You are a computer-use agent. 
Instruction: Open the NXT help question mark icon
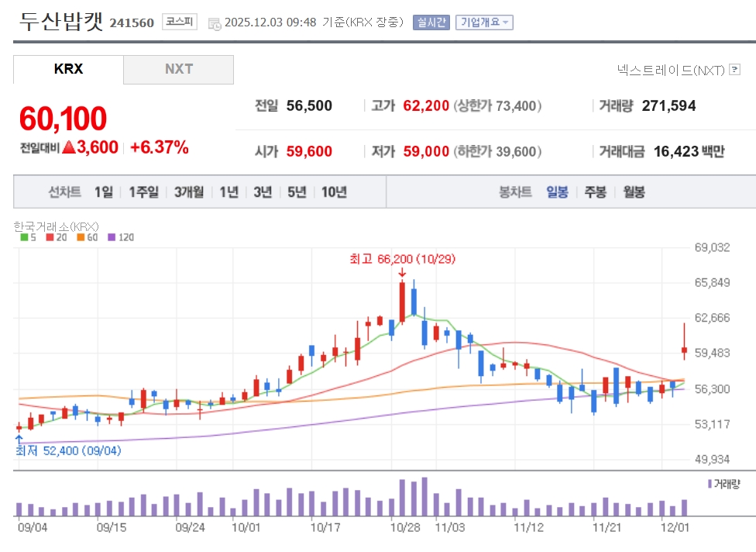[x=735, y=70]
